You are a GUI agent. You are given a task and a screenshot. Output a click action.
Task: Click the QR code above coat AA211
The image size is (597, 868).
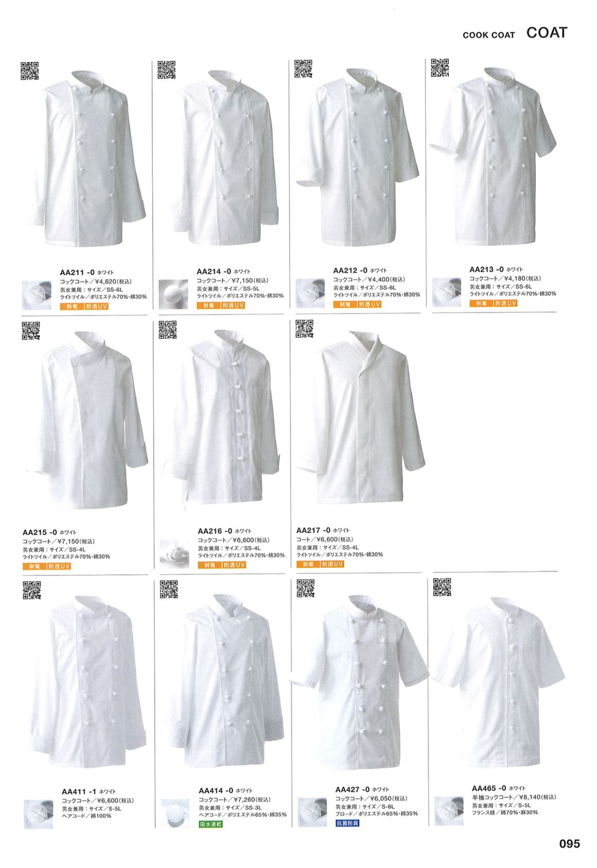[30, 71]
